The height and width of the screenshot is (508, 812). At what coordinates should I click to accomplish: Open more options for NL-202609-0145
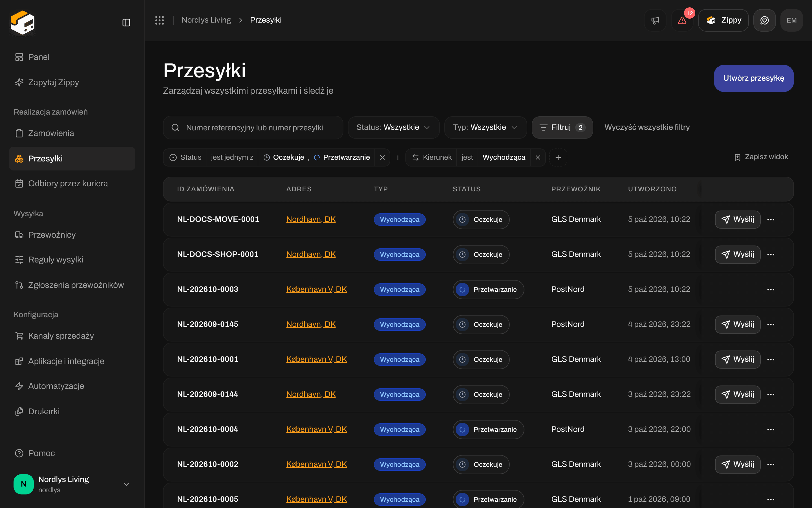coord(771,324)
